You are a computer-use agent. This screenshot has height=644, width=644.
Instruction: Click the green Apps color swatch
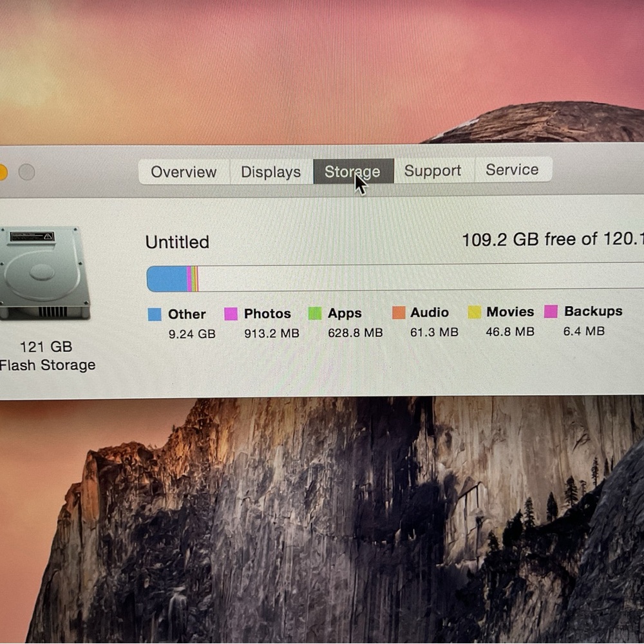click(x=315, y=313)
